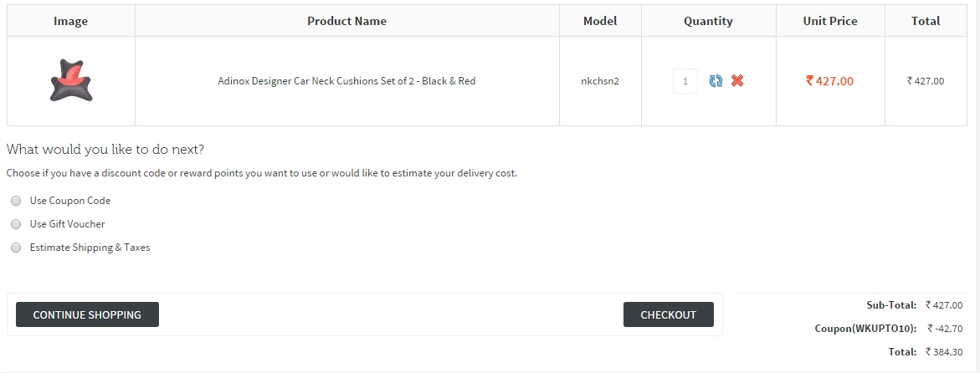Click the model code nkchsn2

coord(600,81)
